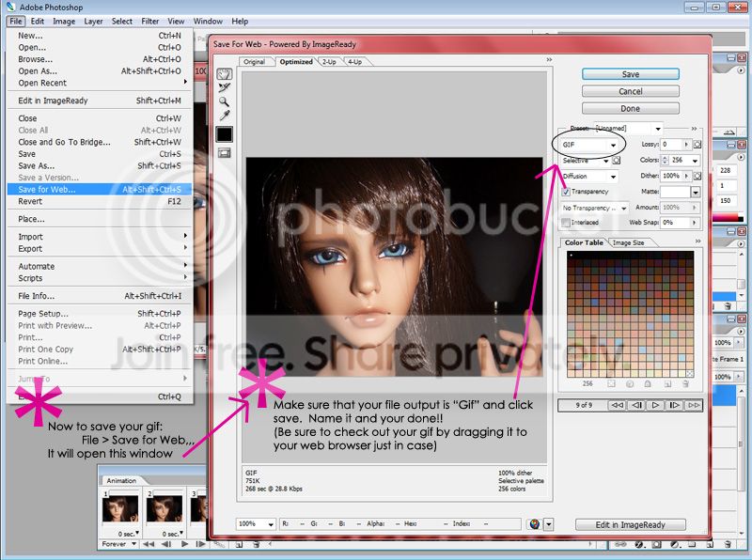
Task: Switch to the 2-Up tab
Action: pos(329,62)
